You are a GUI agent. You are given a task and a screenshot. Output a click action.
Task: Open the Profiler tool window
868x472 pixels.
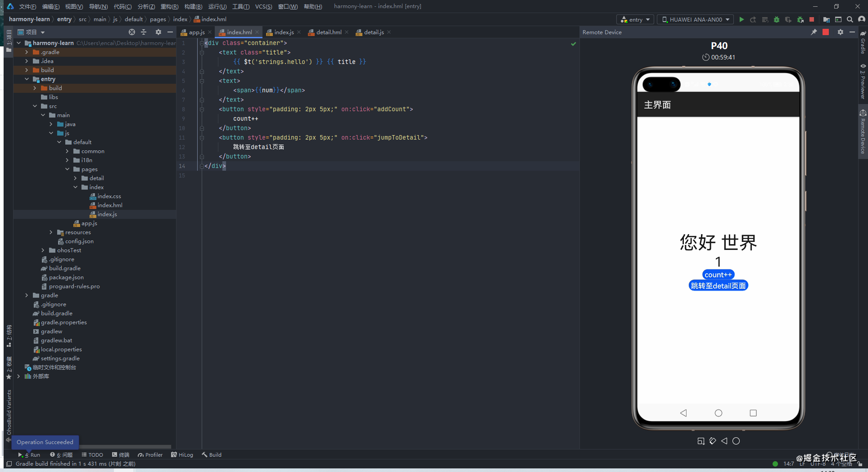coord(150,455)
